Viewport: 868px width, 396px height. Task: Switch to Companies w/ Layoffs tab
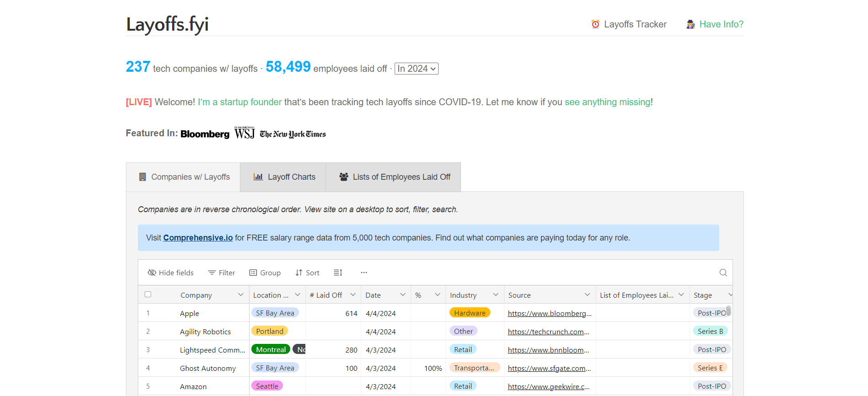(x=183, y=177)
